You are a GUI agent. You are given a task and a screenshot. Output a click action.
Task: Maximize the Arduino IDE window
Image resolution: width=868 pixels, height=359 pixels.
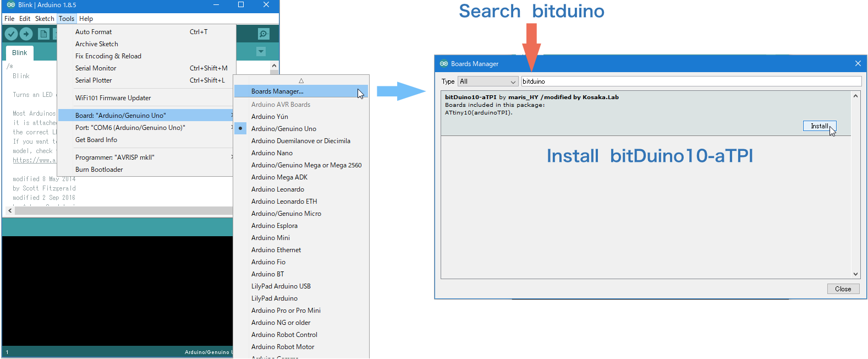[x=241, y=5]
